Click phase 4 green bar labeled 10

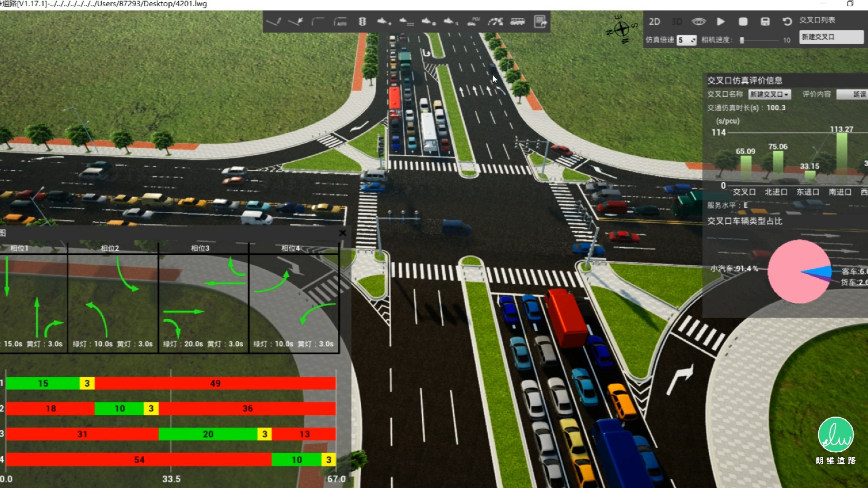coord(297,460)
